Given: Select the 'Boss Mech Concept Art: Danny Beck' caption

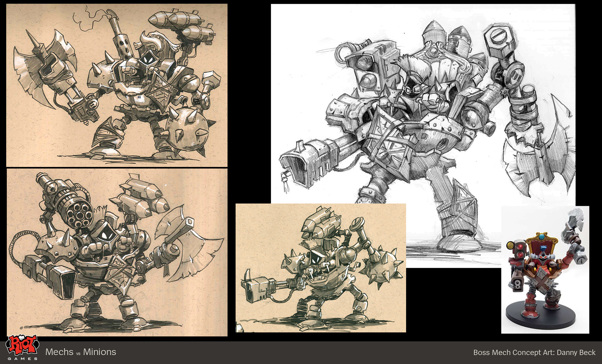Looking at the screenshot, I should click(534, 352).
